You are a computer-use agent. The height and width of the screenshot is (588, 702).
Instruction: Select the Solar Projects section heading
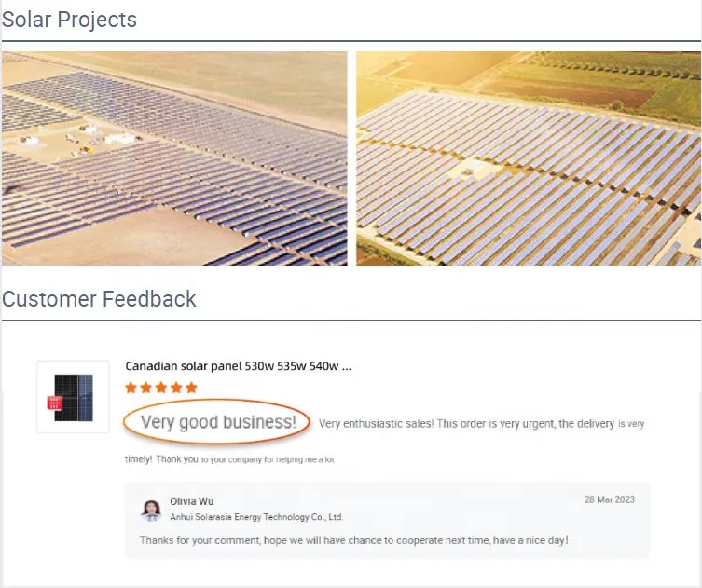70,20
